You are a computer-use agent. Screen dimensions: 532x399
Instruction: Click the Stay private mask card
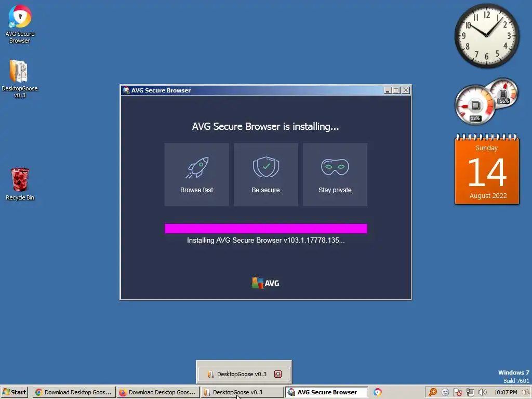pos(335,175)
